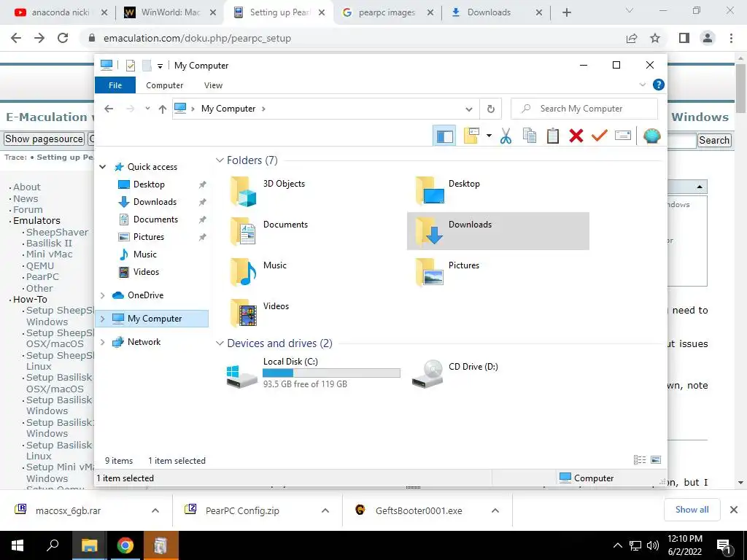Viewport: 747px width, 560px height.
Task: Open the File ribbon tab
Action: 115,85
